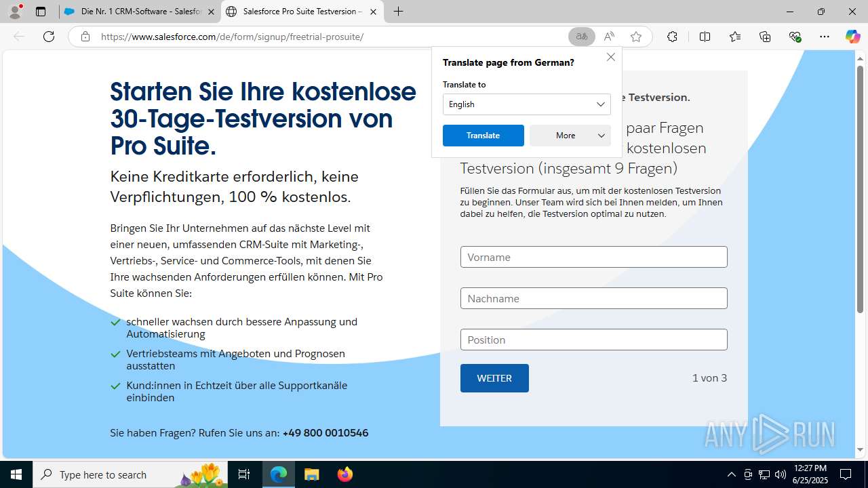This screenshot has height=488, width=868.
Task: Launch Firefox from taskbar
Action: click(x=344, y=474)
